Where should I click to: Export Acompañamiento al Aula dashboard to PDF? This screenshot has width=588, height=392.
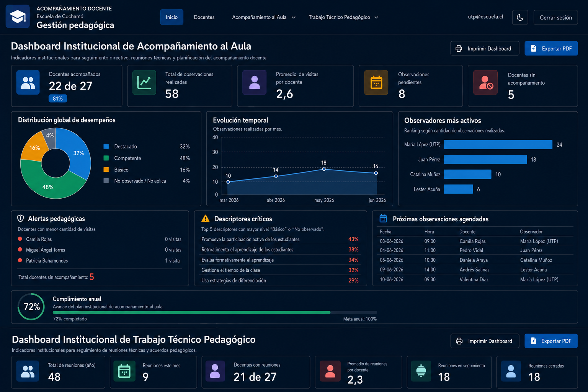[x=551, y=49]
